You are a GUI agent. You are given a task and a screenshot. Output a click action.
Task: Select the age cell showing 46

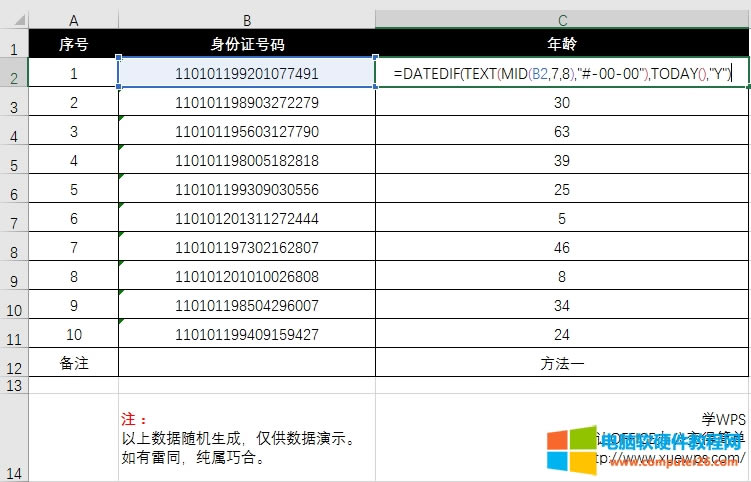(562, 247)
